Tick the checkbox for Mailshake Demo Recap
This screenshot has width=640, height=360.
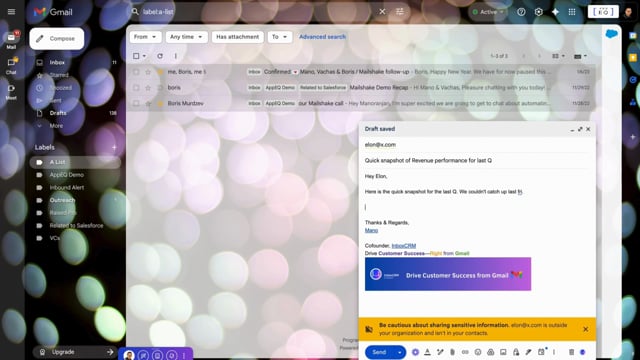point(136,87)
